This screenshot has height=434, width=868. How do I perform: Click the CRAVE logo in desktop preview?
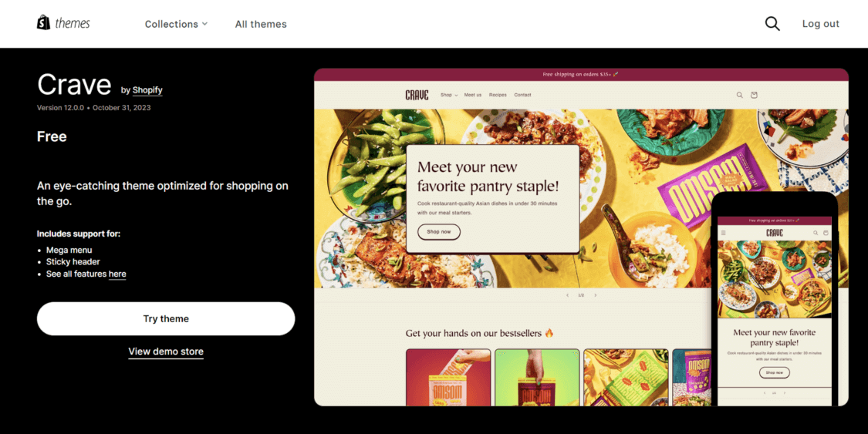pos(417,95)
